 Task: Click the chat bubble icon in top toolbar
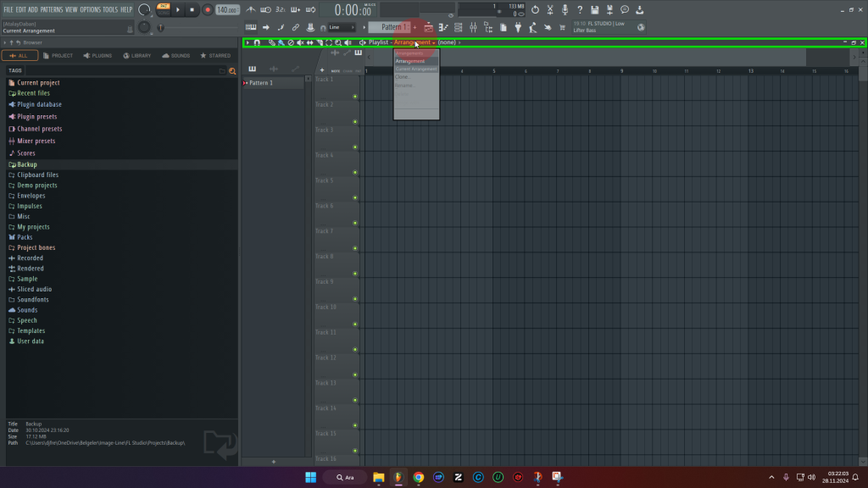coord(625,9)
